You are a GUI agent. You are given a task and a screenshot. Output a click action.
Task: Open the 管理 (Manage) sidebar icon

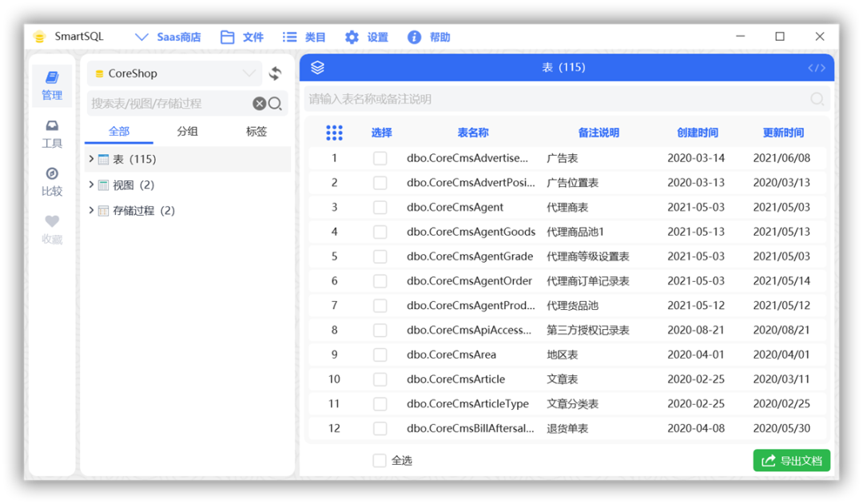(52, 85)
